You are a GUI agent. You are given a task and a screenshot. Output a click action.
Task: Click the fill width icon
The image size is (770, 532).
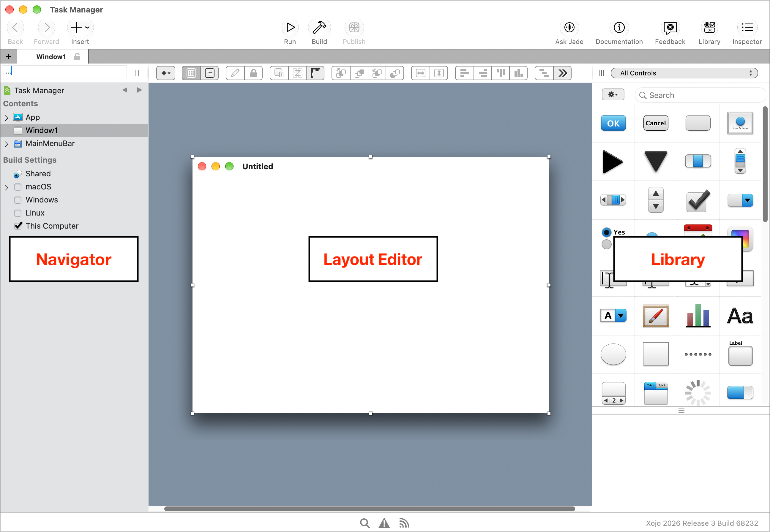421,73
